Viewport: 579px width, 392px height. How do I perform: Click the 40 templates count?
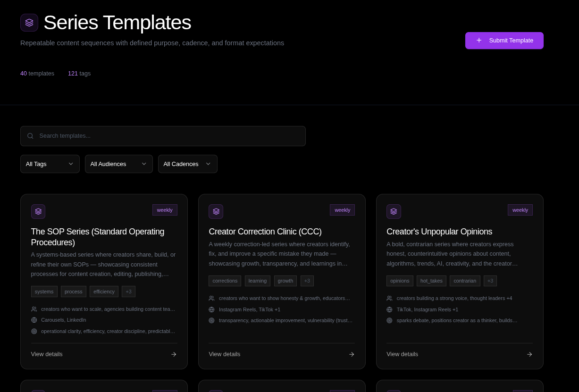coord(37,74)
